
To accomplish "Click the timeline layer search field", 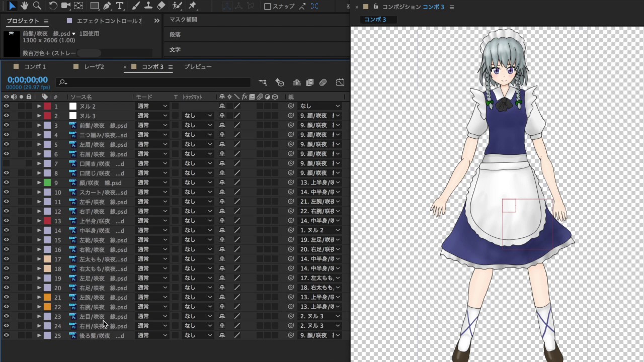I will click(153, 82).
